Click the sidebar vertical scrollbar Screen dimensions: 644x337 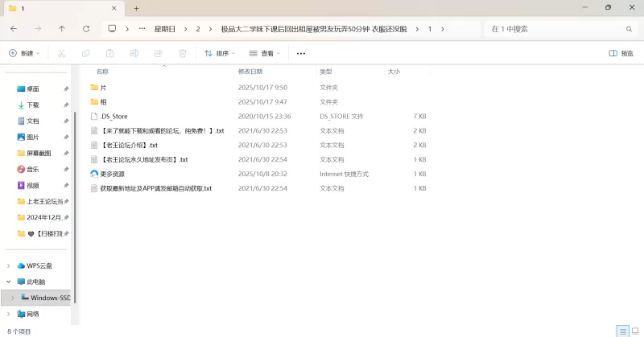(74, 201)
